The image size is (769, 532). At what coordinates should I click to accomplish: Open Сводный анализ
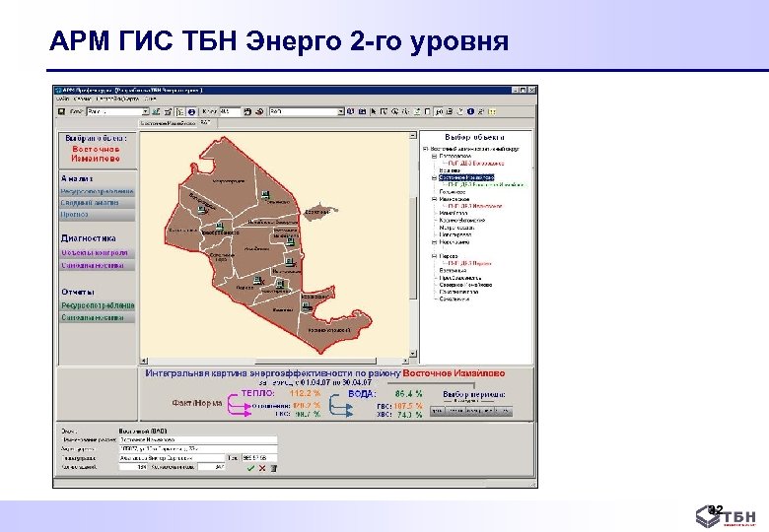97,203
